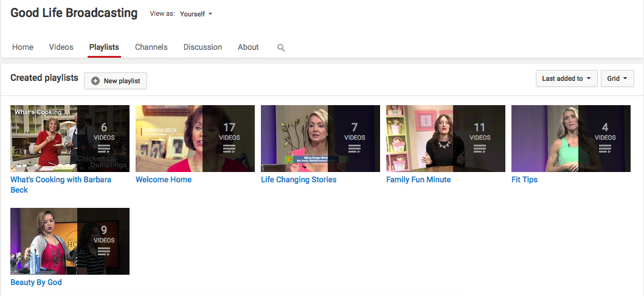This screenshot has height=296, width=644.
Task: Open What's Cooking with Barbara Beck link
Action: tap(61, 179)
